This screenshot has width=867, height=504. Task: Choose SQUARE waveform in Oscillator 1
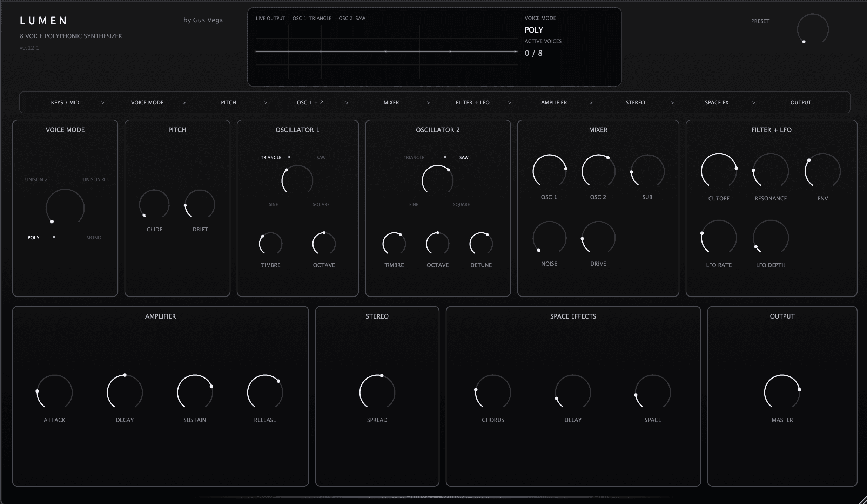click(321, 204)
